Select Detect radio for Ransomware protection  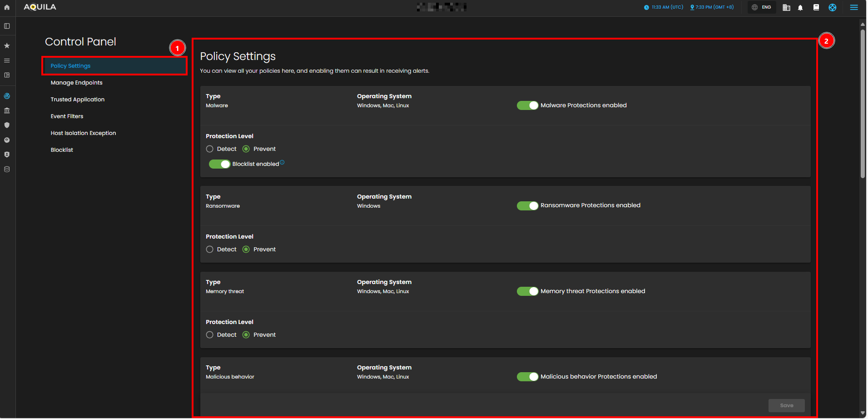[209, 249]
